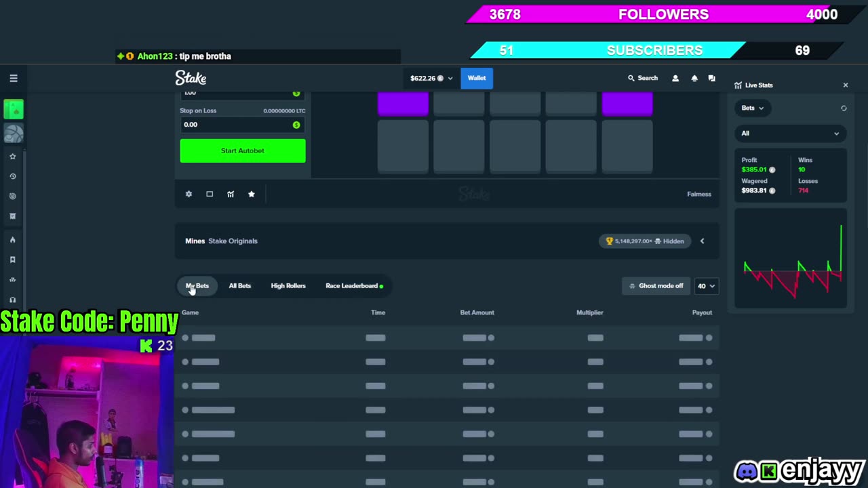Click the Search button in header

pos(643,79)
